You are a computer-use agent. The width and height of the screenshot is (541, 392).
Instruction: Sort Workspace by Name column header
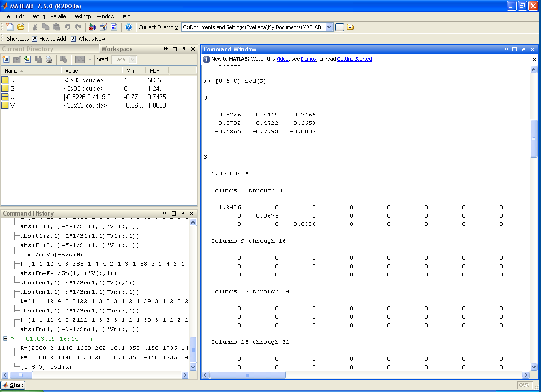[x=31, y=71]
